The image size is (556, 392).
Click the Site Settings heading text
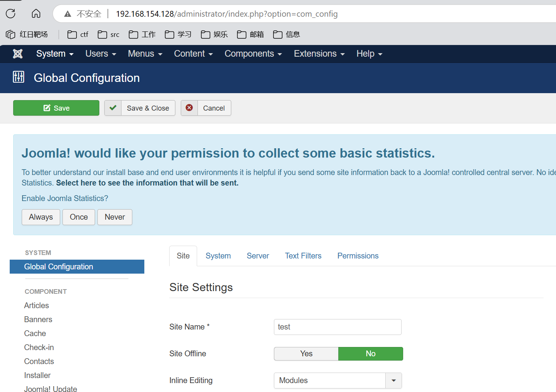[x=201, y=287]
